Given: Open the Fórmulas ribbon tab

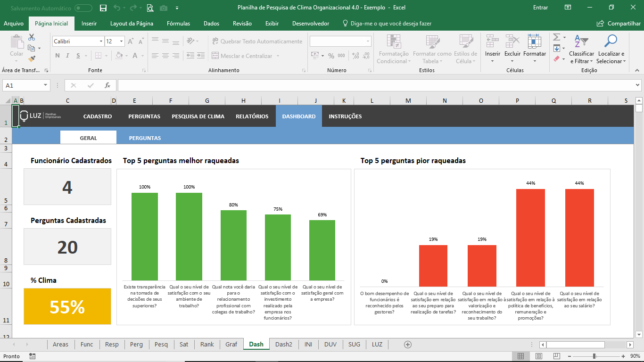Looking at the screenshot, I should coord(178,24).
